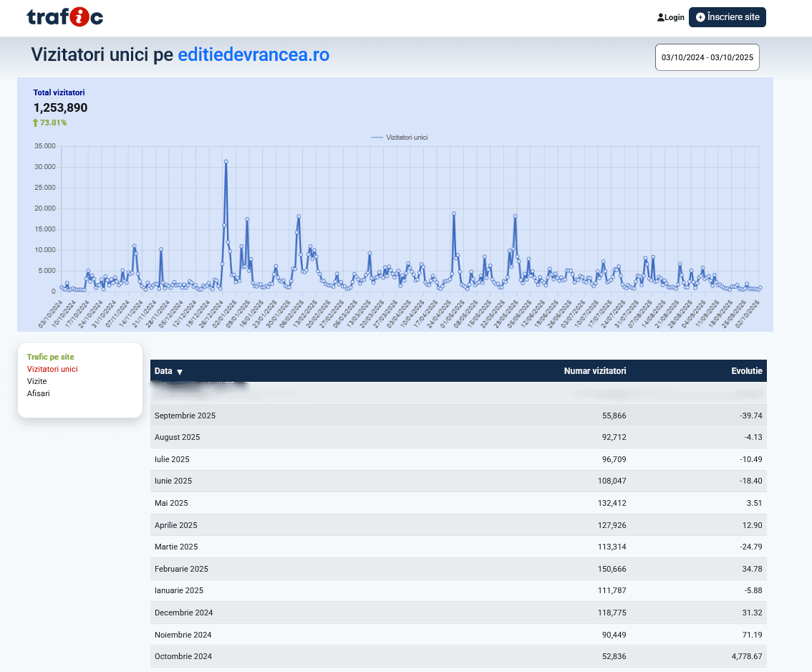This screenshot has height=672, width=812.
Task: Click the Login link
Action: pos(675,18)
